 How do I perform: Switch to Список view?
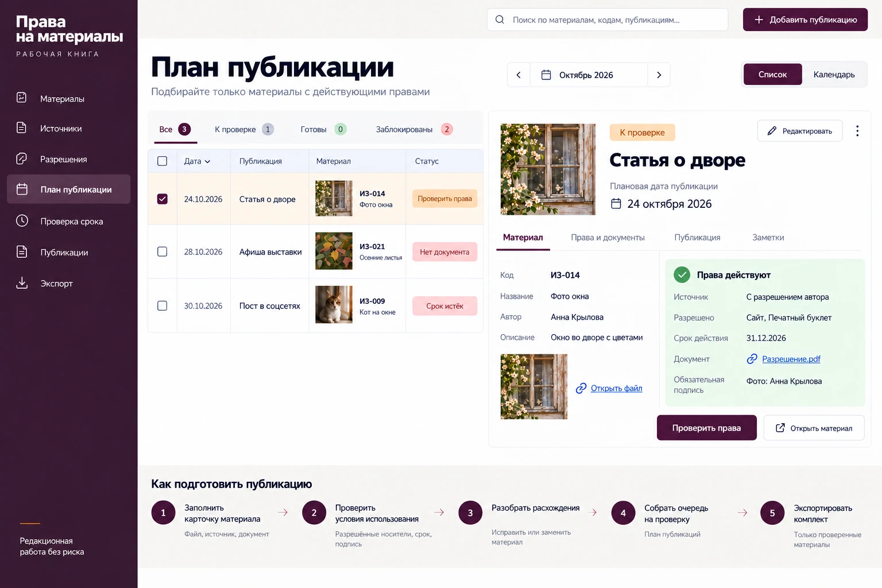[x=772, y=74]
